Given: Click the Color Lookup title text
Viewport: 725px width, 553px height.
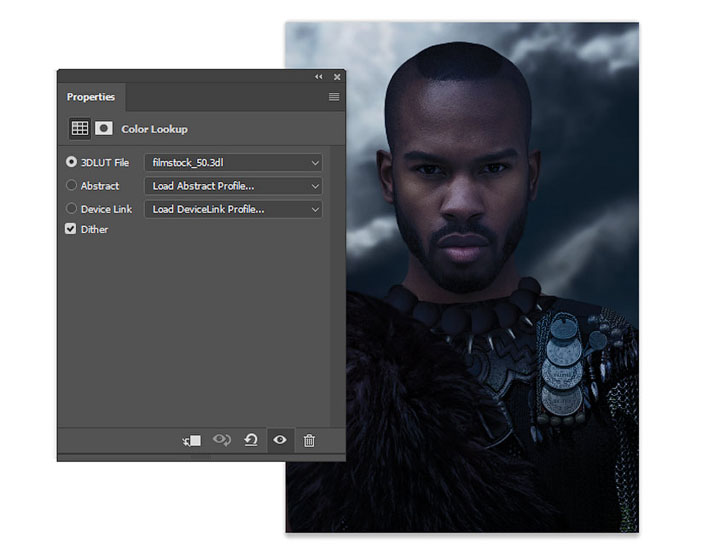Looking at the screenshot, I should coord(154,129).
